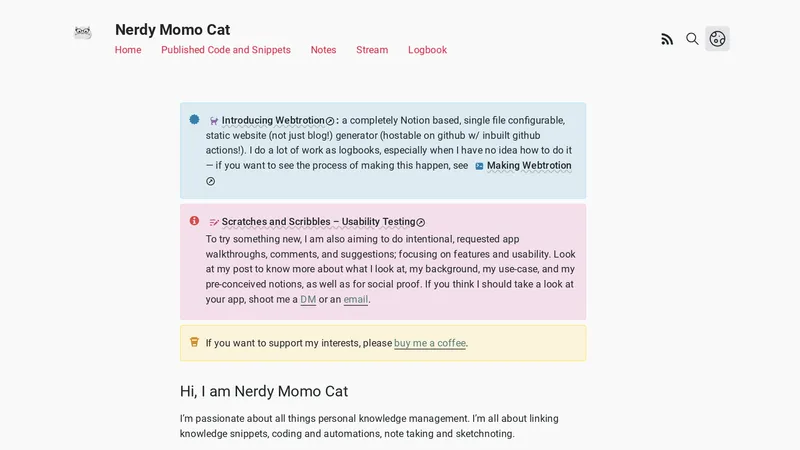Navigate to the Stream page
The height and width of the screenshot is (450, 800).
click(372, 50)
